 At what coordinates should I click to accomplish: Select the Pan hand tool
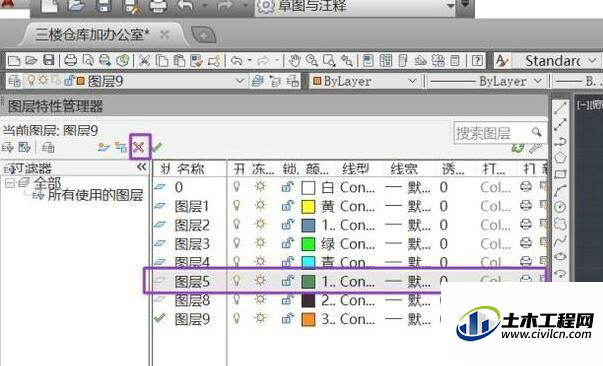pyautogui.click(x=295, y=60)
